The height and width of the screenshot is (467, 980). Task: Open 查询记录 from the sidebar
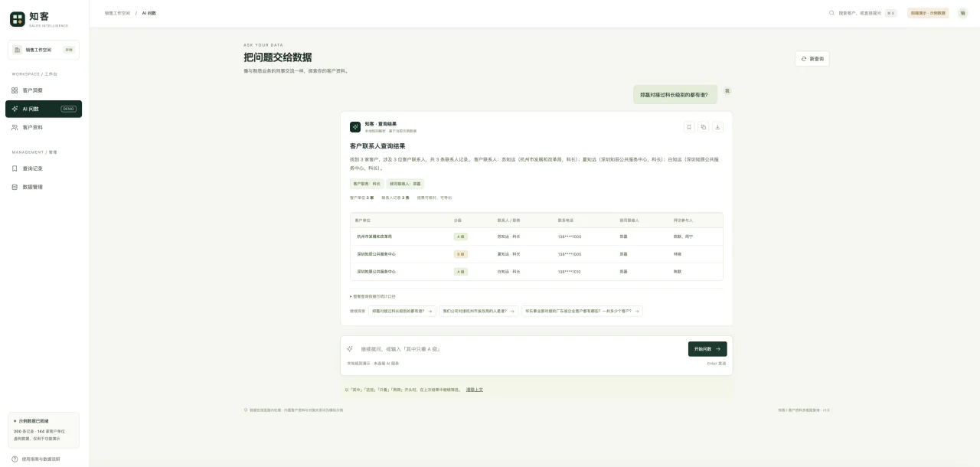coord(44,168)
